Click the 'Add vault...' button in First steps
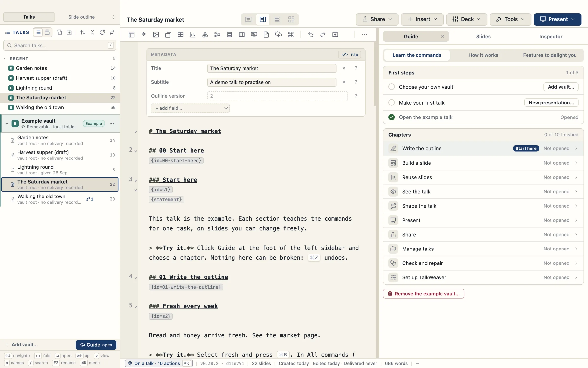Image resolution: width=588 pixels, height=368 pixels. pos(561,87)
